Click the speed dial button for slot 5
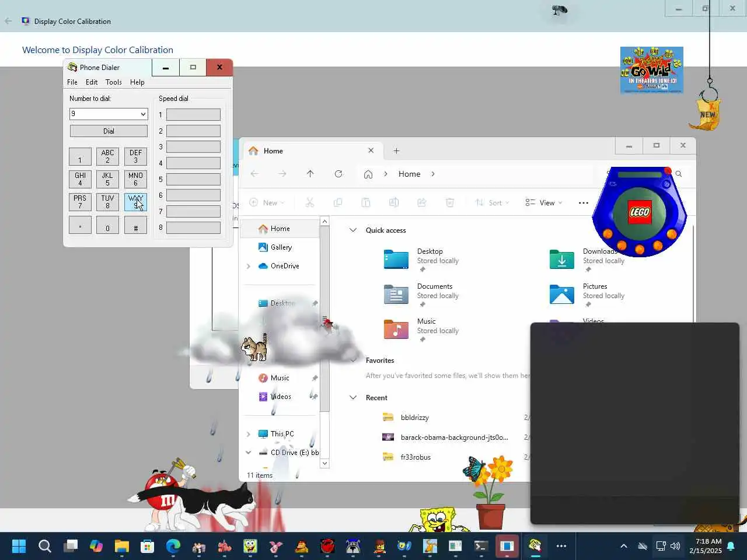Image resolution: width=747 pixels, height=560 pixels. tap(193, 179)
